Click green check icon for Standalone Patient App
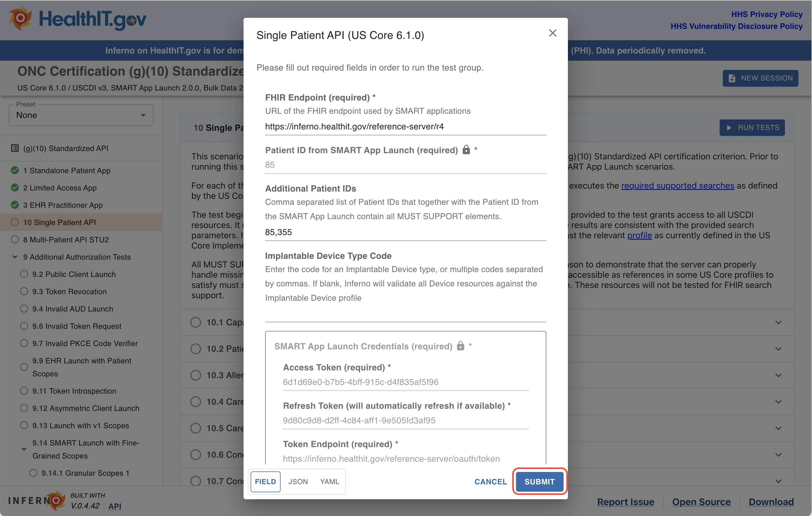812x516 pixels. (15, 170)
